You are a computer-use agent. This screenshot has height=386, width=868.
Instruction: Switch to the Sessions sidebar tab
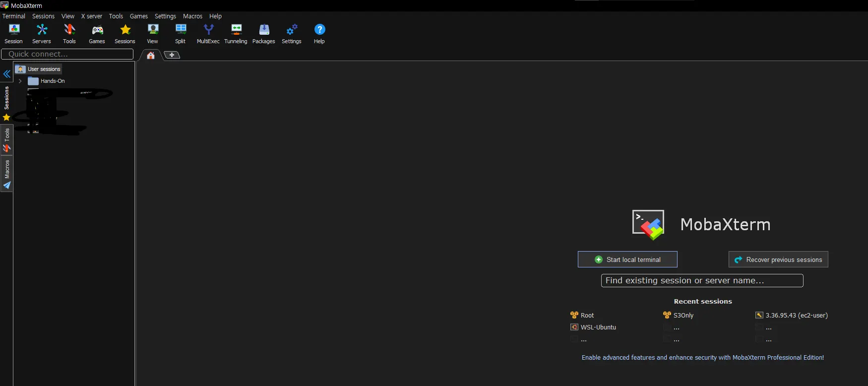click(6, 103)
